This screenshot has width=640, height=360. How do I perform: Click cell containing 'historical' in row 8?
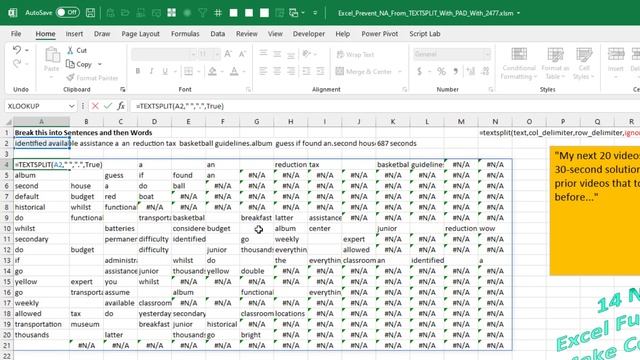(x=41, y=207)
